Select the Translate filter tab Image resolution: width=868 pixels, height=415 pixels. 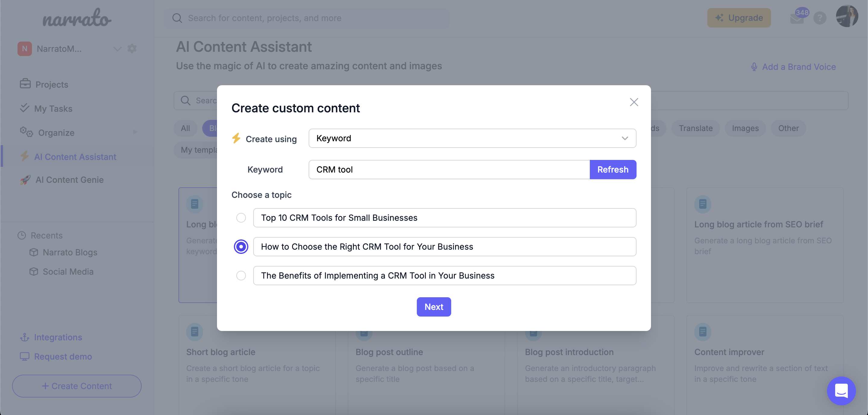[696, 128]
